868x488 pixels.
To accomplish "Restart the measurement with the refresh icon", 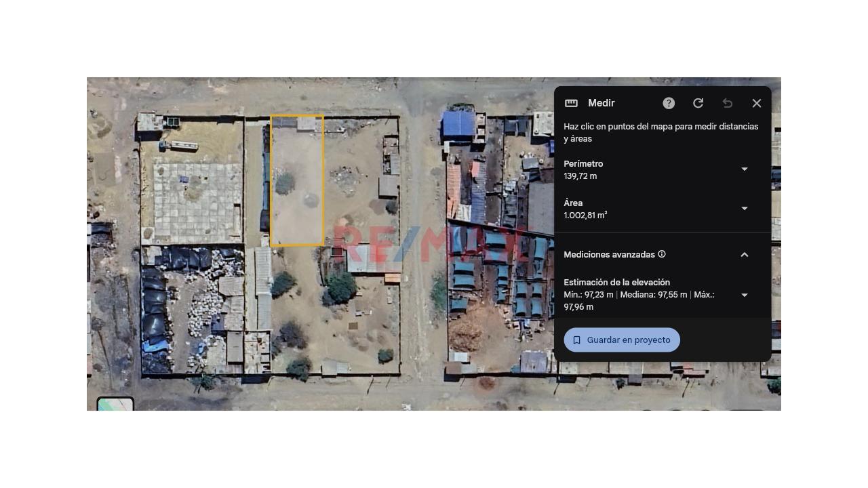I will pyautogui.click(x=698, y=103).
